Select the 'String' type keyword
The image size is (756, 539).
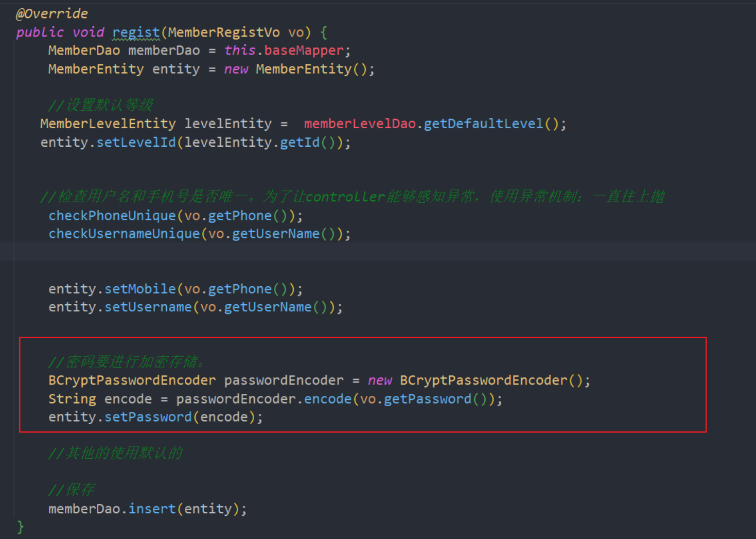[72, 399]
